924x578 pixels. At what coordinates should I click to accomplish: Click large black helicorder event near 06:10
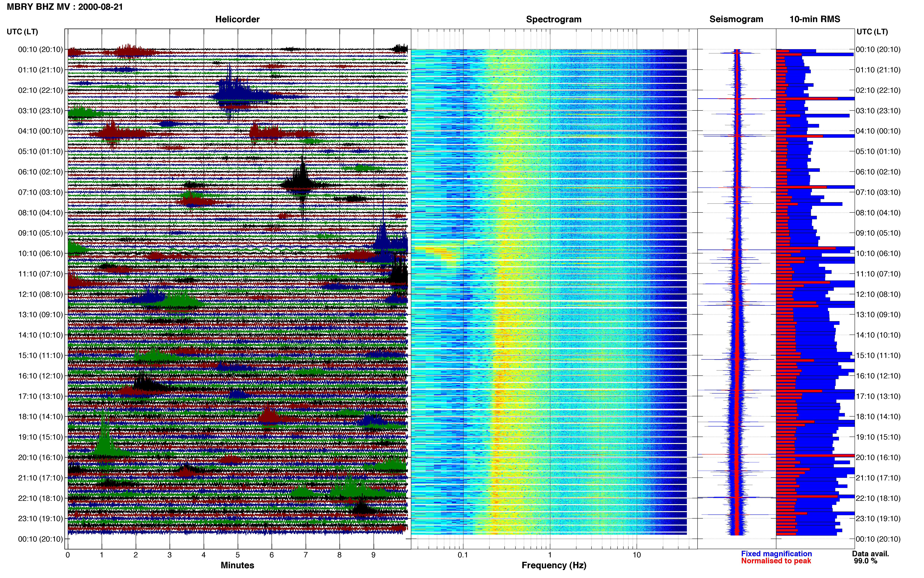click(303, 184)
